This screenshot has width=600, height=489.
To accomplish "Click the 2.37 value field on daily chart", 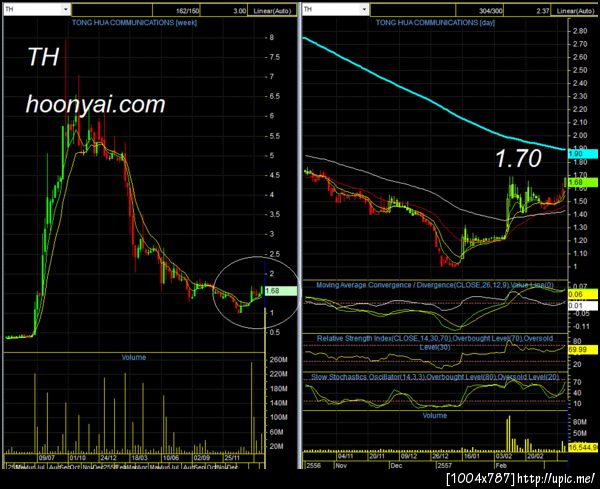I will (x=527, y=10).
